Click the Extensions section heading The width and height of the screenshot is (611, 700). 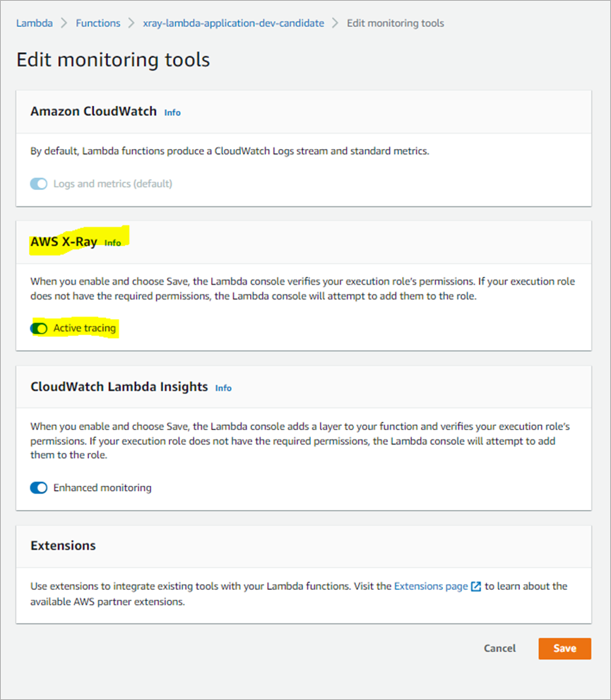coord(63,546)
